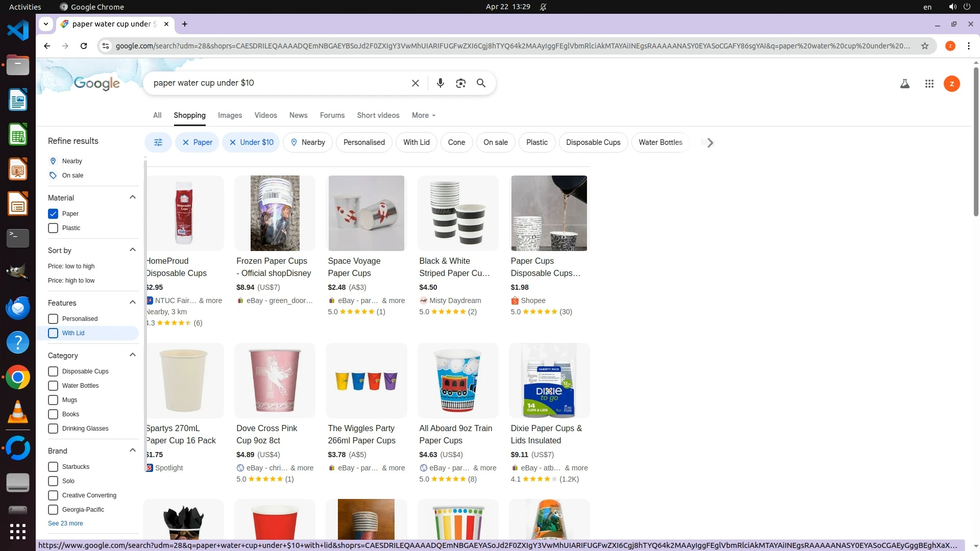Click See 23 more brands link
The height and width of the screenshot is (551, 980).
65,523
